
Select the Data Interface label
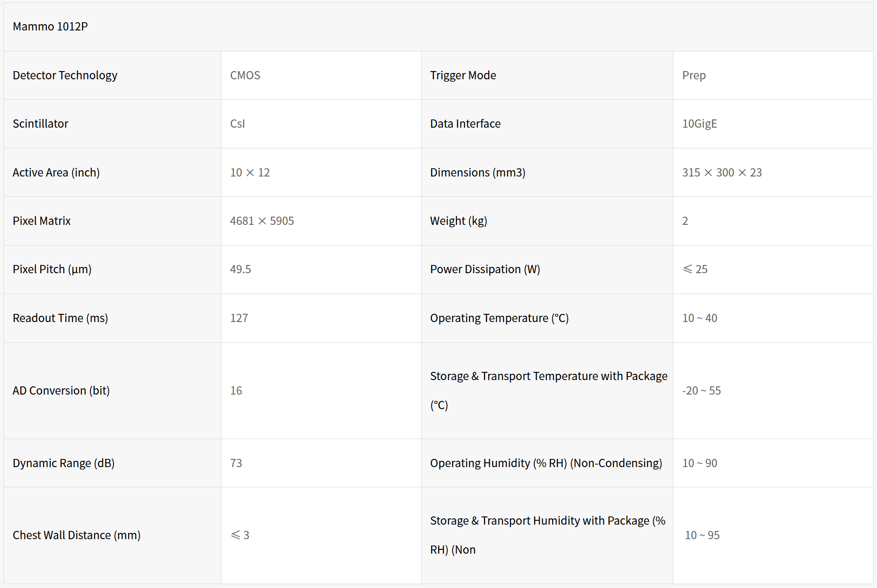coord(465,124)
